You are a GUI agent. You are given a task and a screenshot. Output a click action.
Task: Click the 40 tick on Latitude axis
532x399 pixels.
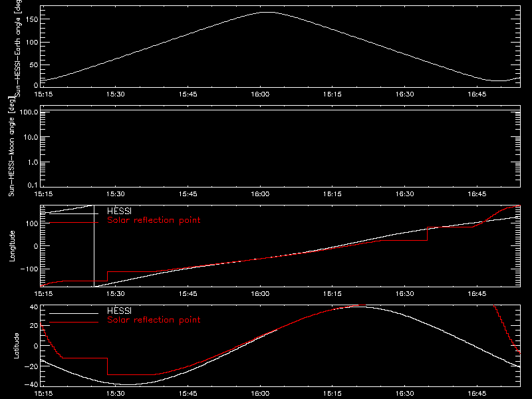click(x=34, y=307)
